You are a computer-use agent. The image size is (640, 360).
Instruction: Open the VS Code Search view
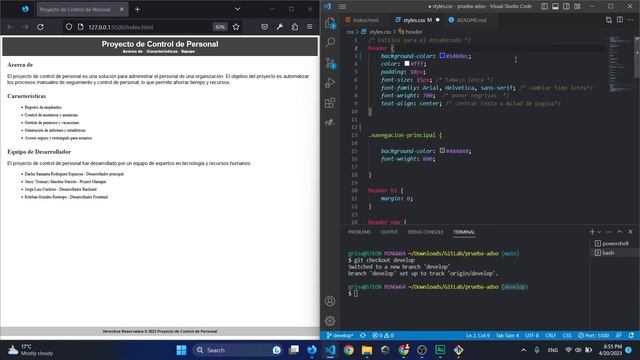330,42
